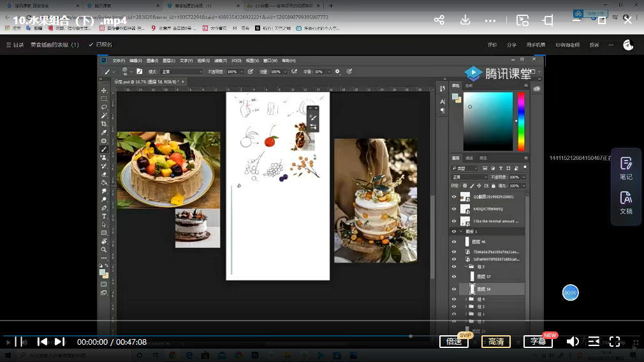This screenshot has height=362, width=644.
Task: Open the brush opacity percentage dropdown
Action: pyautogui.click(x=242, y=72)
